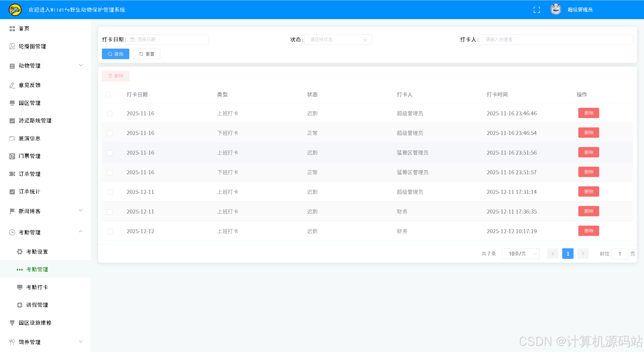Screen dimensions: 644x352
Task: Check row with time 2025-12-11 17:36:35
Action: pos(110,212)
